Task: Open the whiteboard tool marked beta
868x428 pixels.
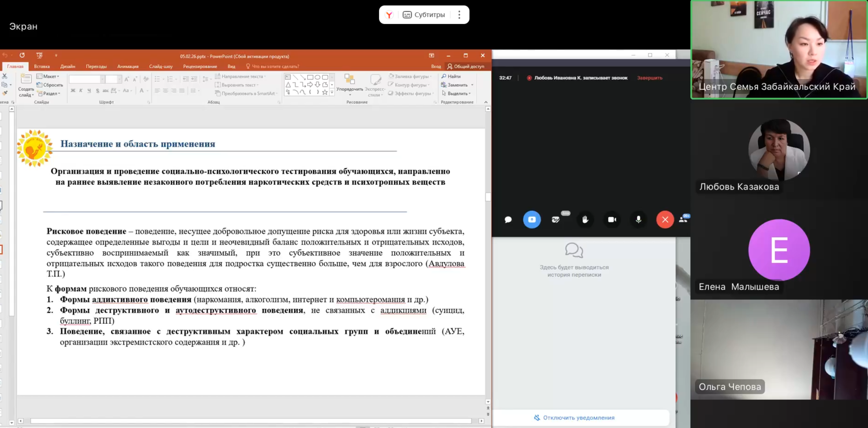Action: (556, 220)
